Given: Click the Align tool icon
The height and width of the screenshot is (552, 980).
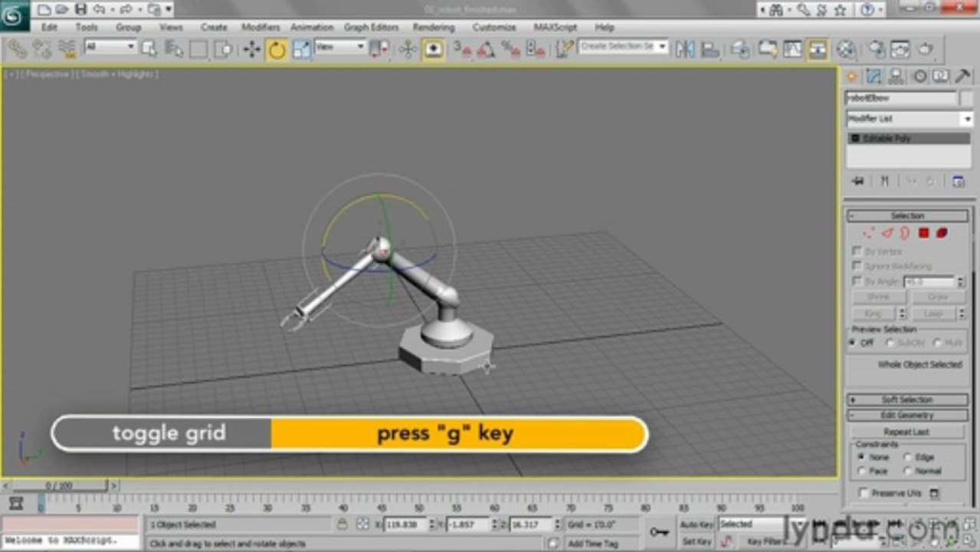Looking at the screenshot, I should point(710,49).
